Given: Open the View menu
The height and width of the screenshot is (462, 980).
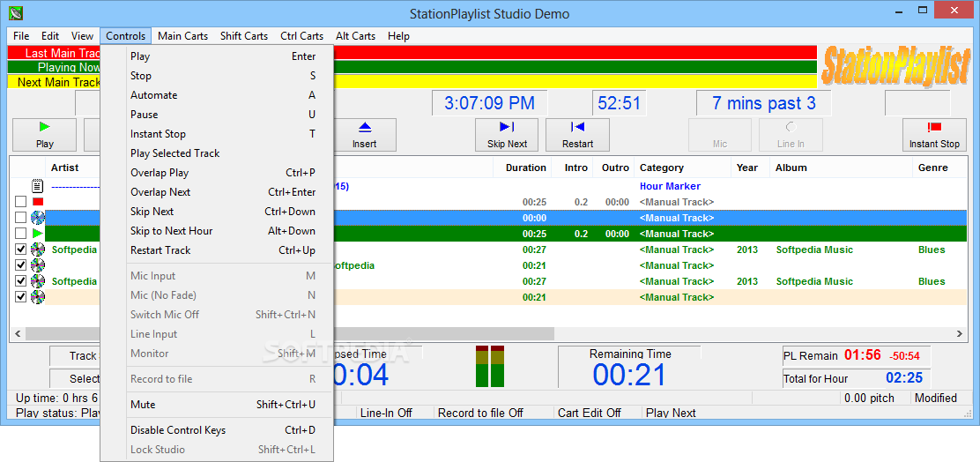Looking at the screenshot, I should [x=82, y=35].
